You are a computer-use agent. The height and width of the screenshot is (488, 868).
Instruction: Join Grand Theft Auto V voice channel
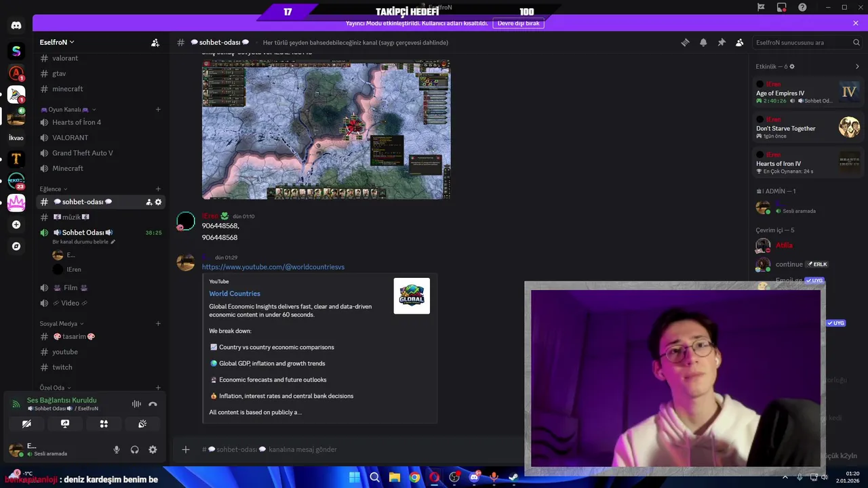point(100,153)
